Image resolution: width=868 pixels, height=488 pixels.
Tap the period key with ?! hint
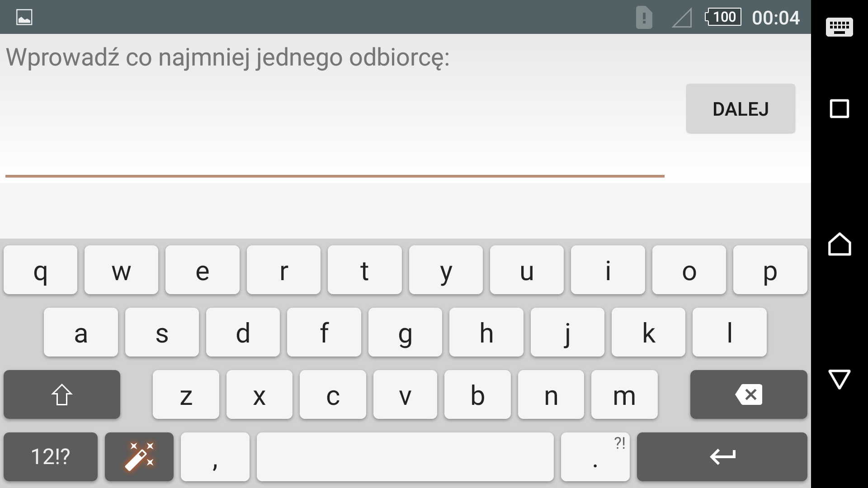(x=595, y=456)
